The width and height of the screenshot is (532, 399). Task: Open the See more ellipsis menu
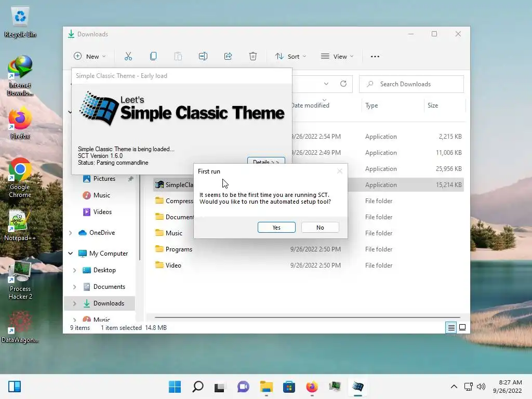tap(375, 56)
